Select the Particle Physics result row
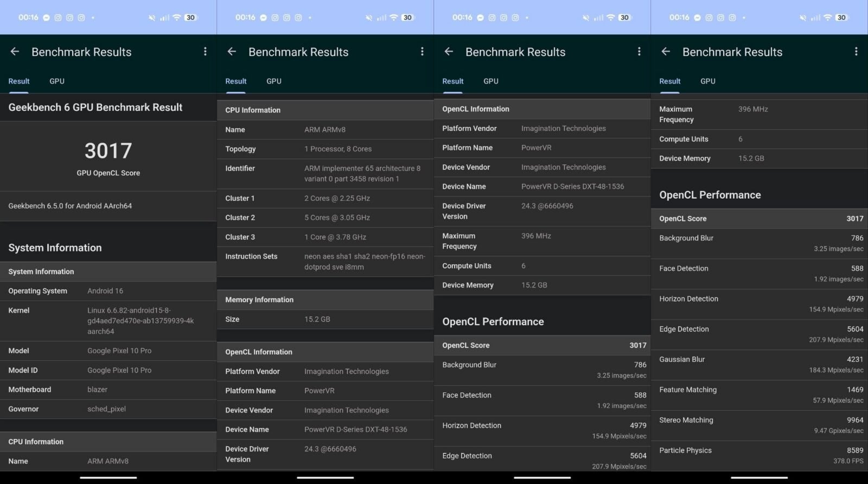Viewport: 868px width, 484px height. [759, 455]
